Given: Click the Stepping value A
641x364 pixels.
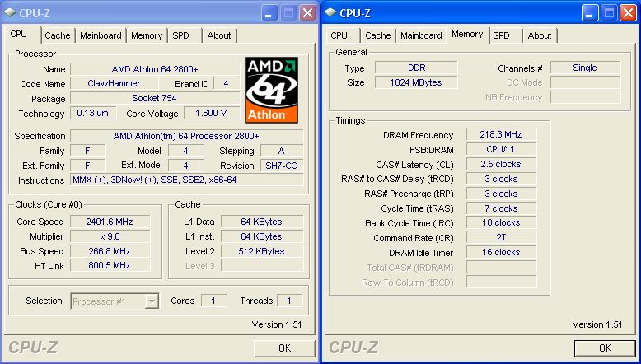Looking at the screenshot, I should [282, 151].
